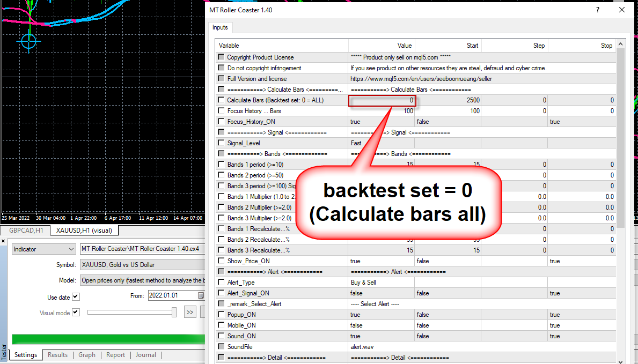Open the tester Results tab
Screen dimensions: 638x364
[58, 355]
